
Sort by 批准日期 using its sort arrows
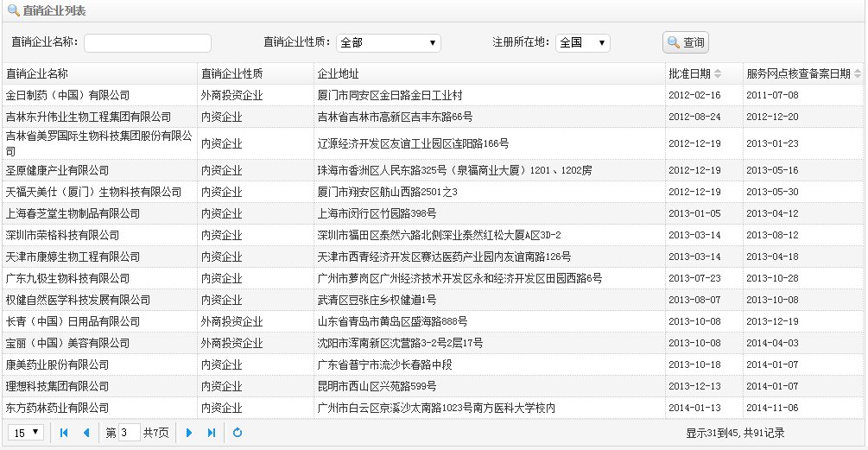[x=718, y=73]
